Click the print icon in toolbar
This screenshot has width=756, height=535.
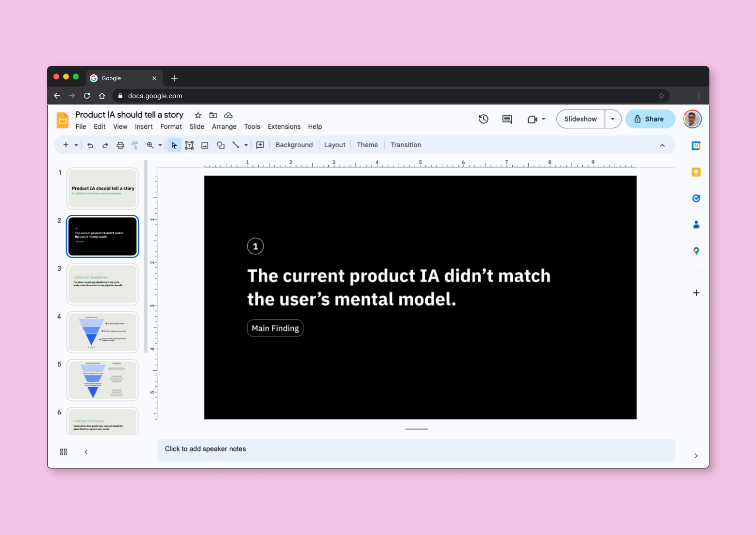(120, 145)
